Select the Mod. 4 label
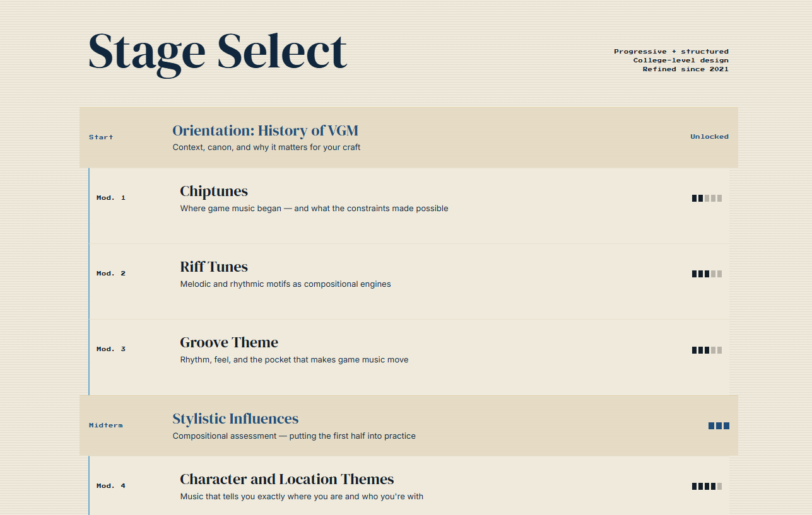Image resolution: width=812 pixels, height=515 pixels. [111, 486]
